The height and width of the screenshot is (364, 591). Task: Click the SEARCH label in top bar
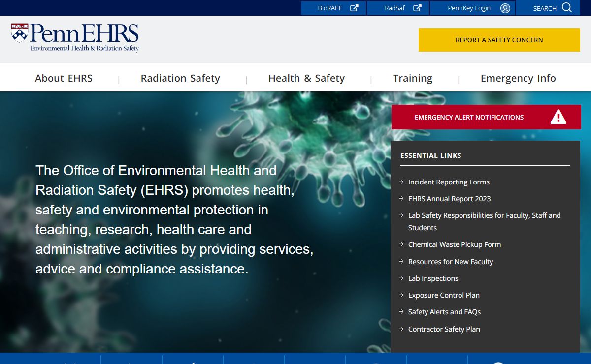pos(545,8)
